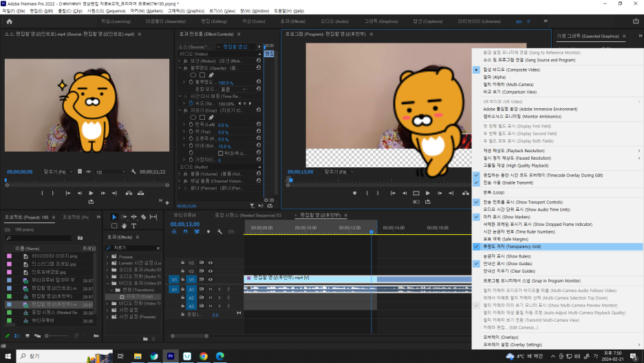Screen dimensions: 644x363
Task: Click Project panel thumbnail zoom slider
Action: tap(47, 336)
